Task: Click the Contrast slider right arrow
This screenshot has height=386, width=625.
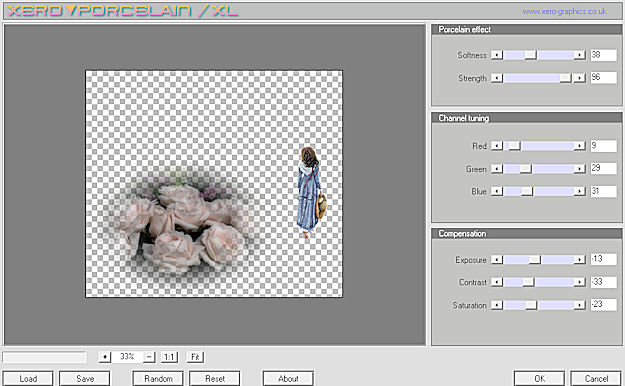Action: click(580, 282)
